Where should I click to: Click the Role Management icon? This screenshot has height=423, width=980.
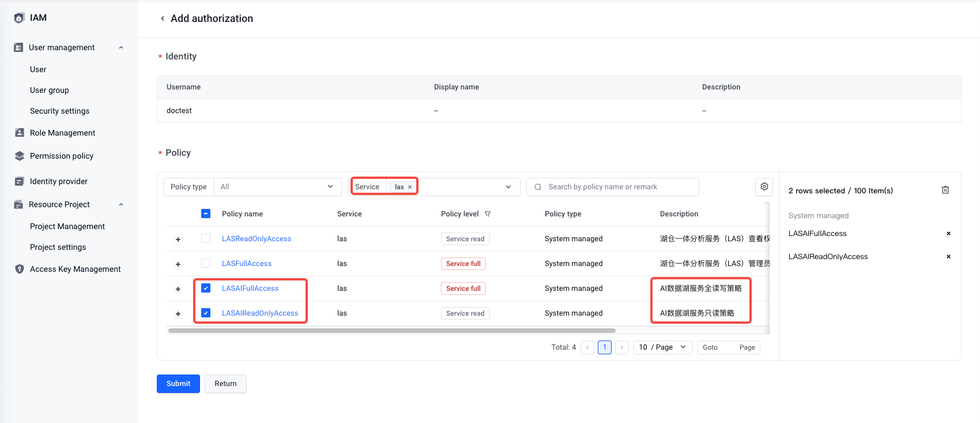pyautogui.click(x=20, y=133)
